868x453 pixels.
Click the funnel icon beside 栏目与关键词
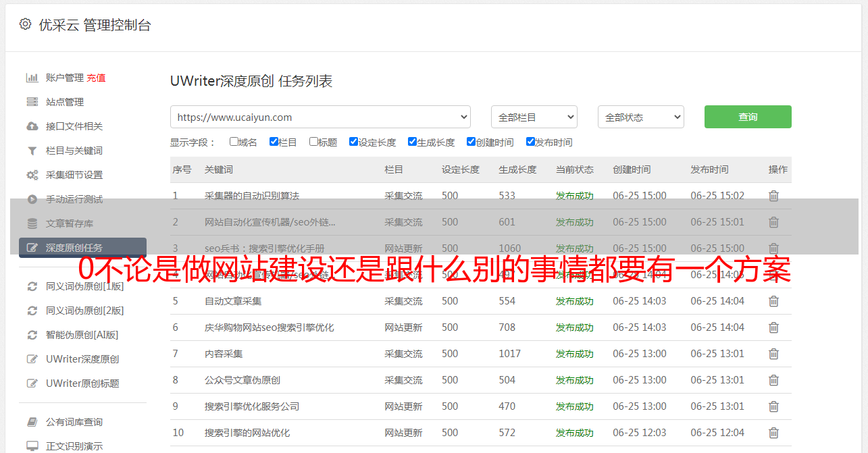tap(32, 151)
